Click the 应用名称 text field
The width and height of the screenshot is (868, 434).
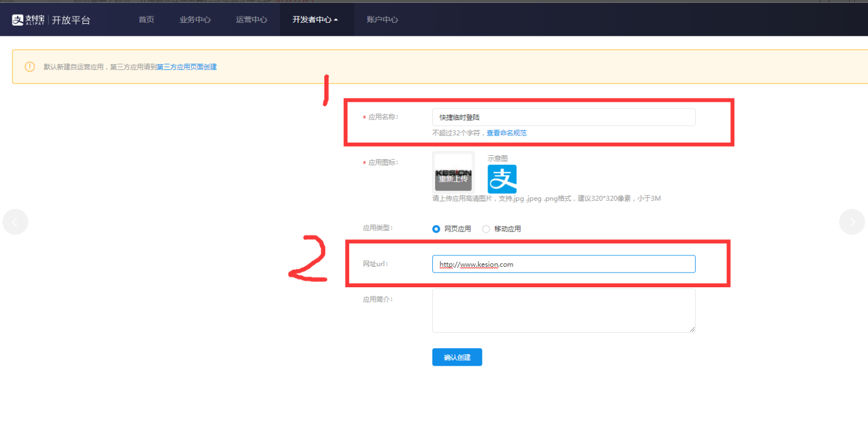[x=563, y=117]
